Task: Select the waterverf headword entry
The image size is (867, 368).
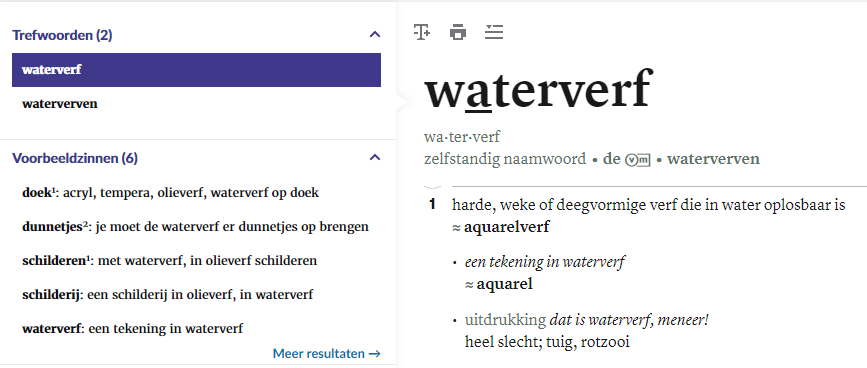Action: [196, 70]
